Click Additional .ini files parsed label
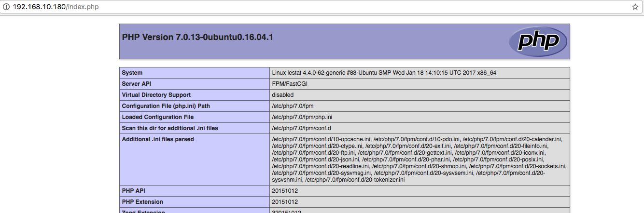 (x=158, y=139)
